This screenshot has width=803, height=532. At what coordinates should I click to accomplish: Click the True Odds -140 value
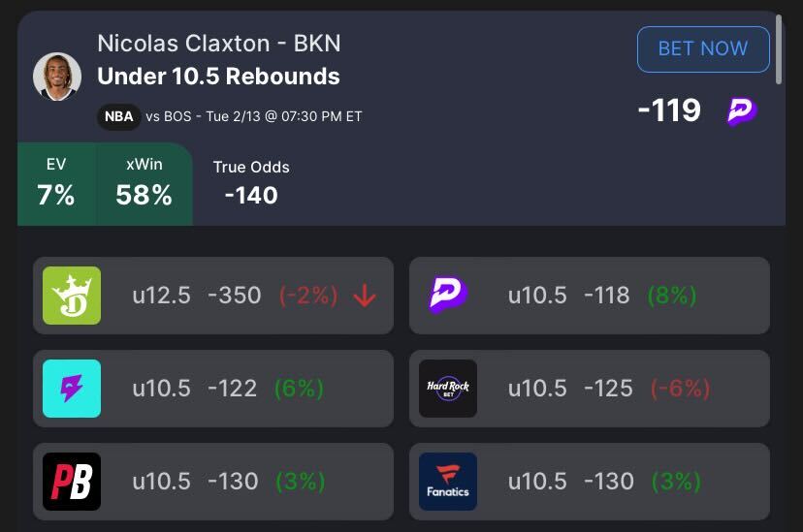pos(251,195)
